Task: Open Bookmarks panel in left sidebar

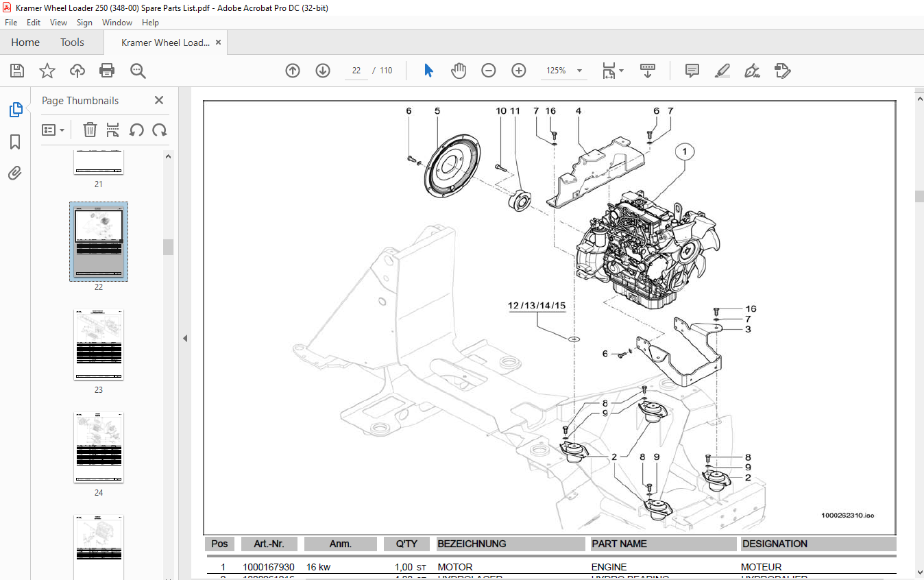Action: [15, 142]
